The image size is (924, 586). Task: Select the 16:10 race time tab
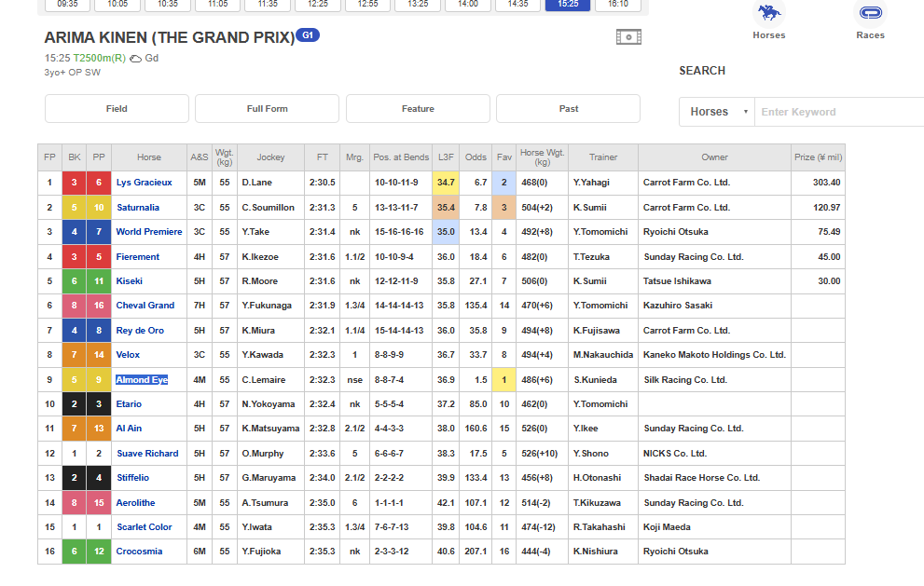tap(617, 5)
